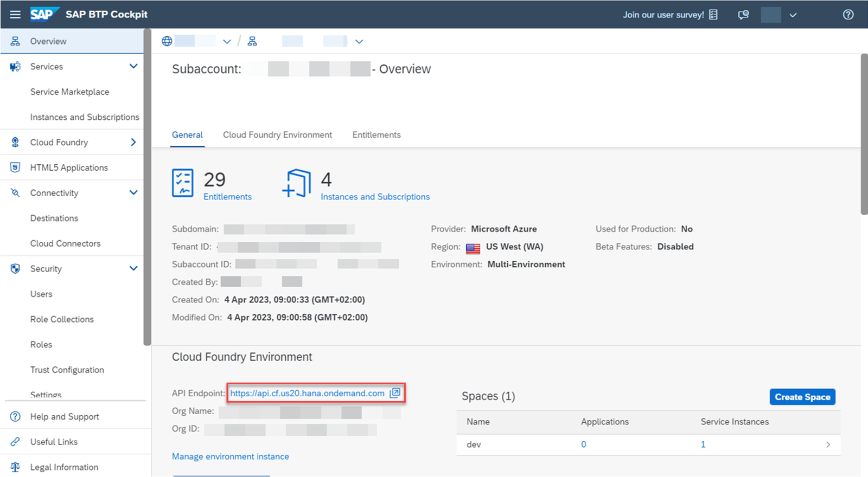Open the 29 Entitlements link
This screenshot has width=868, height=477.
227,197
